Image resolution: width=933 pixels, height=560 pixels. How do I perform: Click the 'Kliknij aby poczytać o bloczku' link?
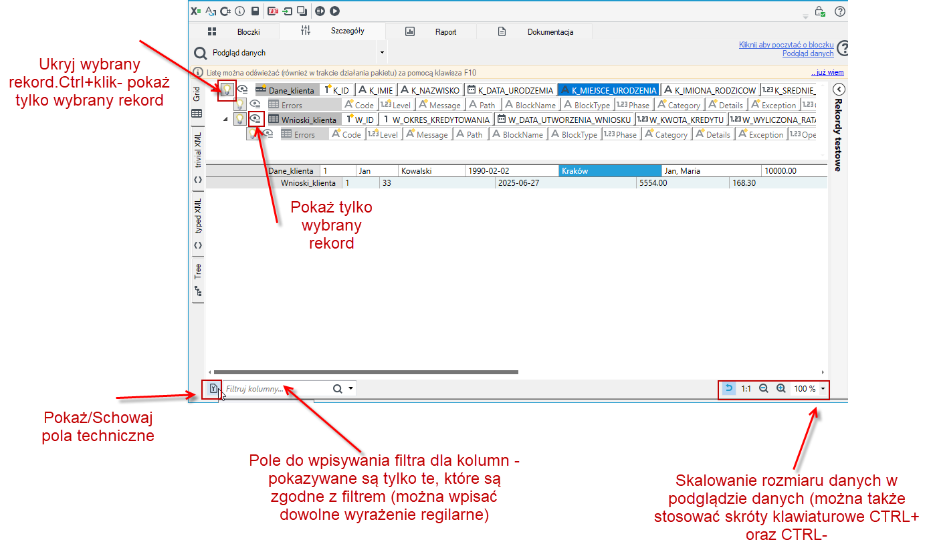[786, 45]
